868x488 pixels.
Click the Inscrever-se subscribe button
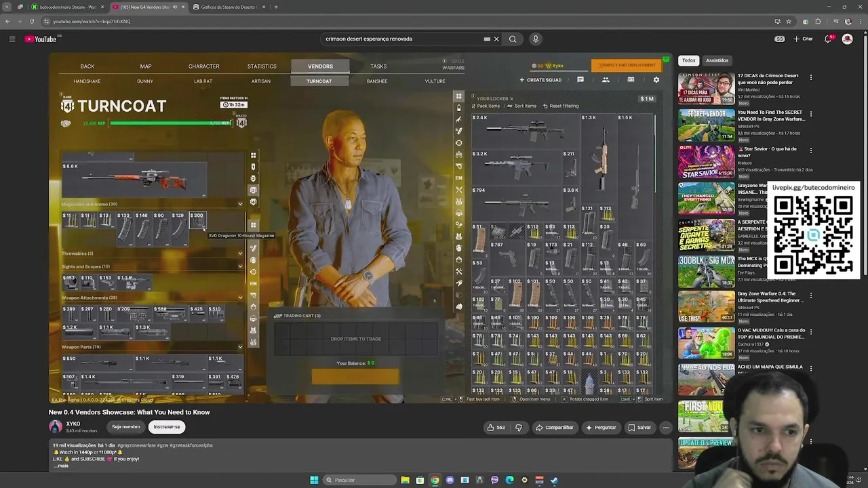pos(167,427)
